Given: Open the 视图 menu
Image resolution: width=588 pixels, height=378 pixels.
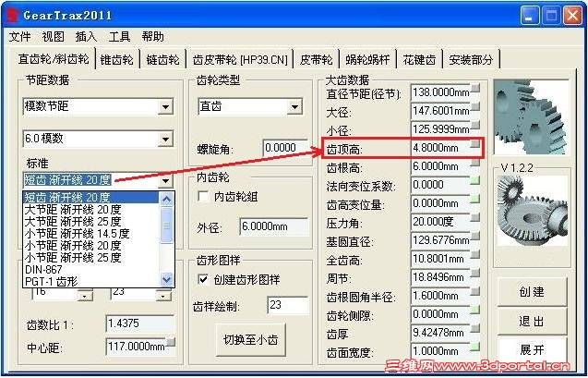Looking at the screenshot, I should pyautogui.click(x=53, y=37).
